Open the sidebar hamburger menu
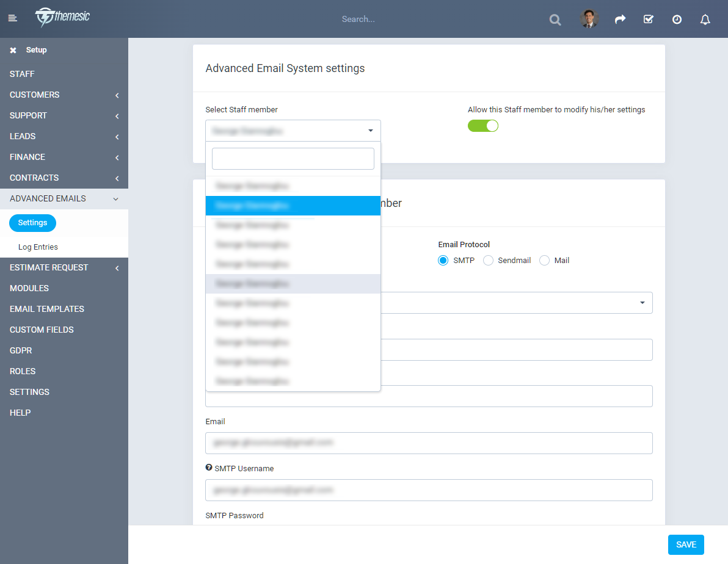 13,18
